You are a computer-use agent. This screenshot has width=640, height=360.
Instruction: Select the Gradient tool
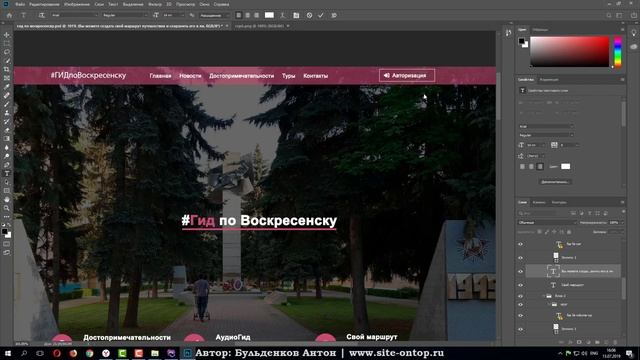[7, 139]
